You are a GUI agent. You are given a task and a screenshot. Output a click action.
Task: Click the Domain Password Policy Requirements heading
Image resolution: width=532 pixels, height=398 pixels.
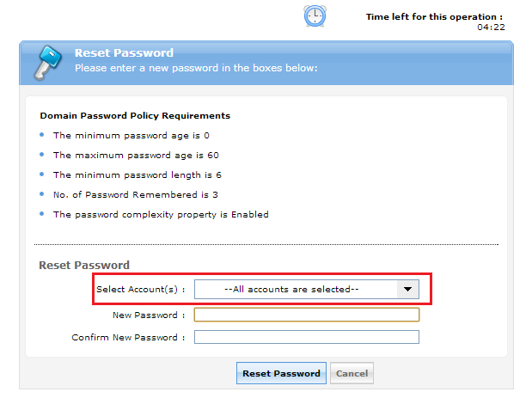pyautogui.click(x=135, y=115)
